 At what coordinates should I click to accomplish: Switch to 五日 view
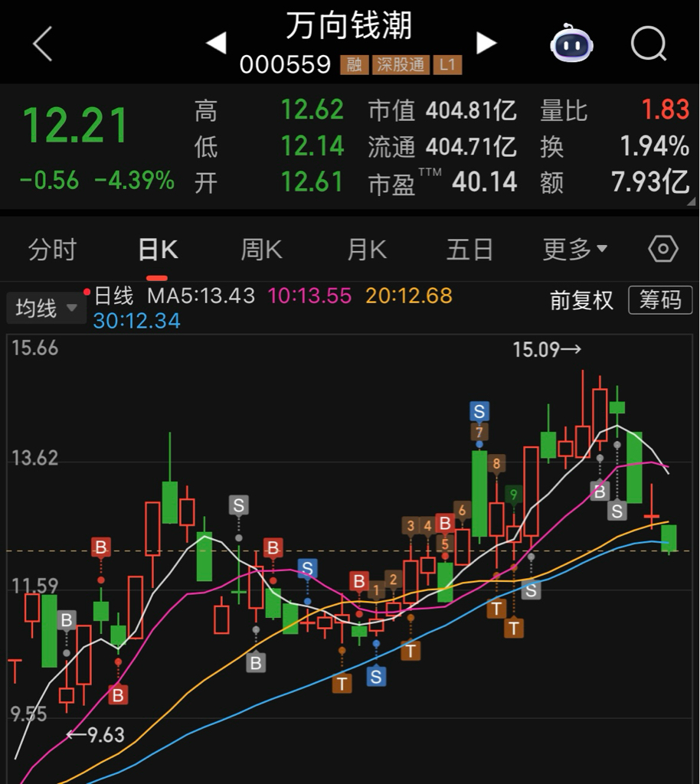point(469,250)
